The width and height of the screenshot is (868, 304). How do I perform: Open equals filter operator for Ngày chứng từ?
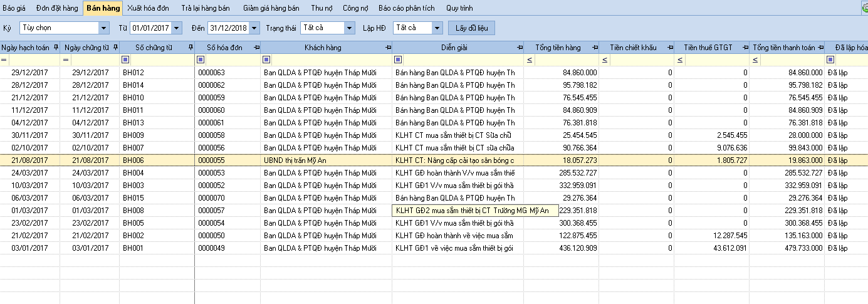point(66,60)
